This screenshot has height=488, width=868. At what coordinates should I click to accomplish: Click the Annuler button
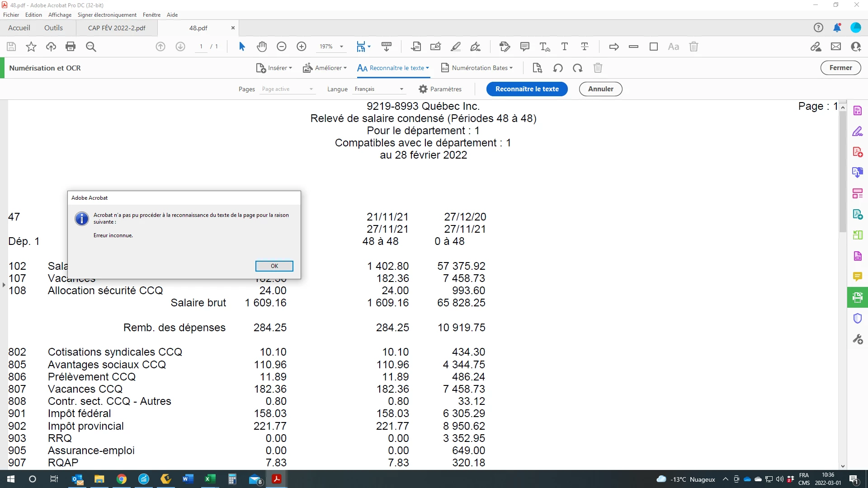pos(600,89)
